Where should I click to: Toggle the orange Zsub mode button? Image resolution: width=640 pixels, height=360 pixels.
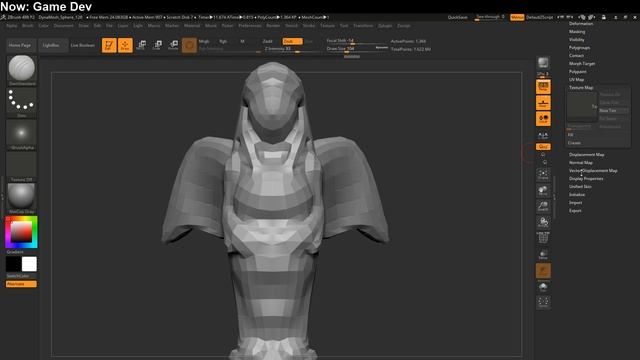point(292,41)
